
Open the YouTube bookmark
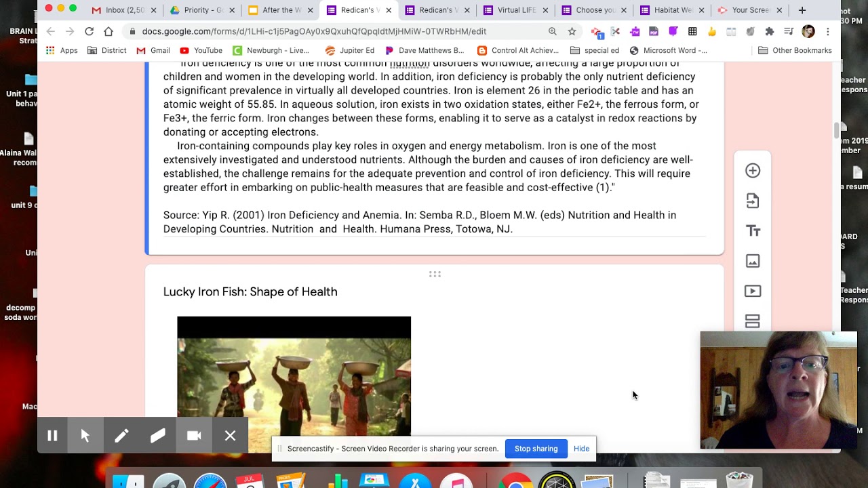coord(201,50)
